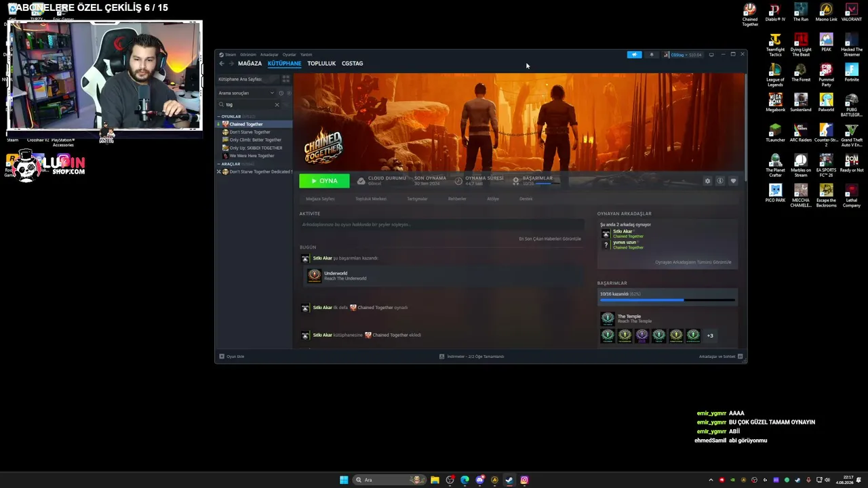Select Only Climb: Better Together
Image resolution: width=868 pixels, height=488 pixels.
(255, 140)
